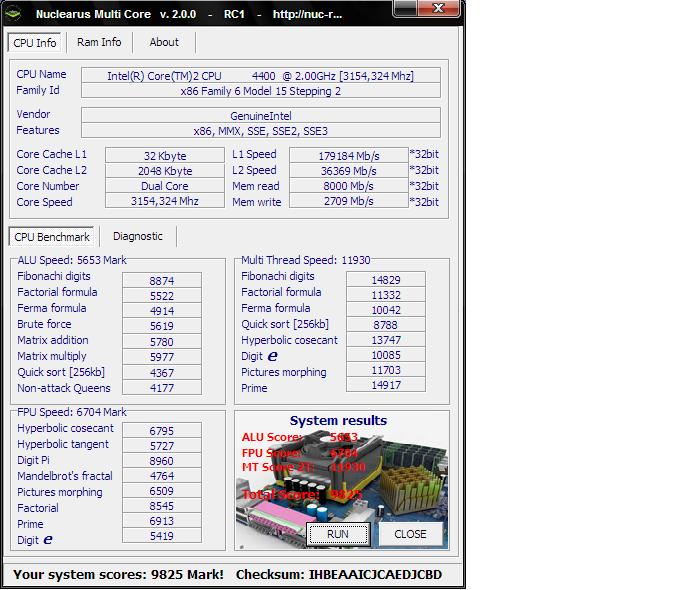Screen dimensions: 700x590
Task: Click Mandelbrot's fractal score 4764
Action: coord(162,476)
